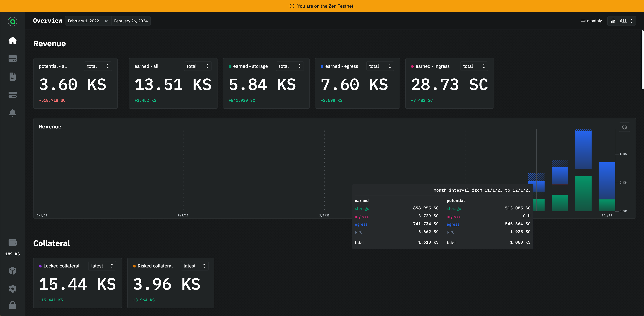
Task: Click the calendar icon beside ALL
Action: 613,21
